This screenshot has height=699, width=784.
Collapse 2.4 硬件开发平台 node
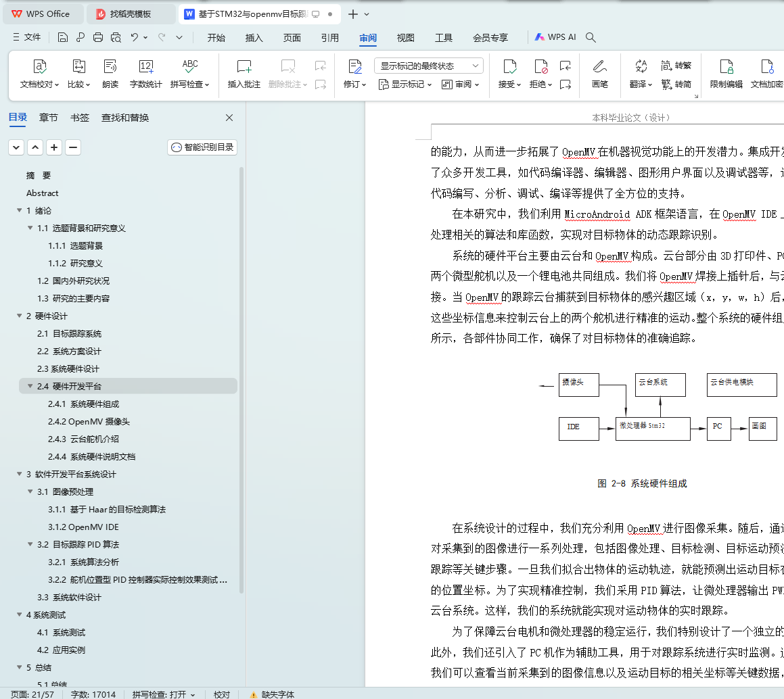[30, 386]
